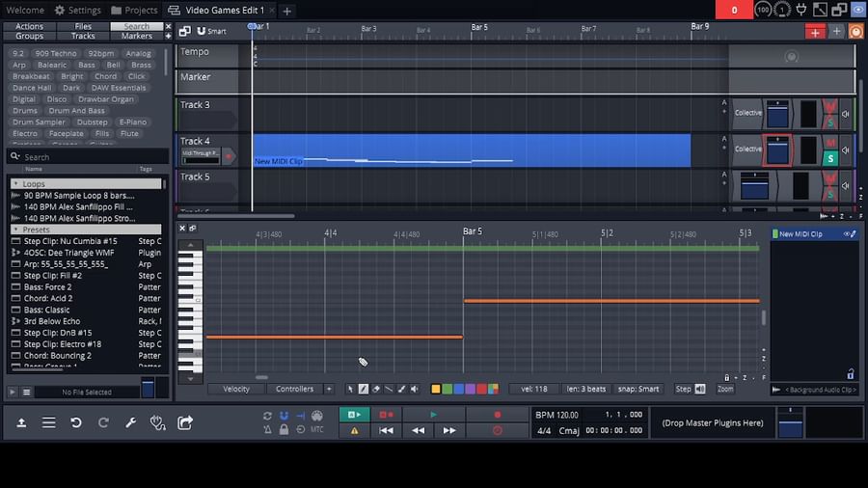Focus the browser Search field
The image size is (868, 488).
tap(89, 157)
